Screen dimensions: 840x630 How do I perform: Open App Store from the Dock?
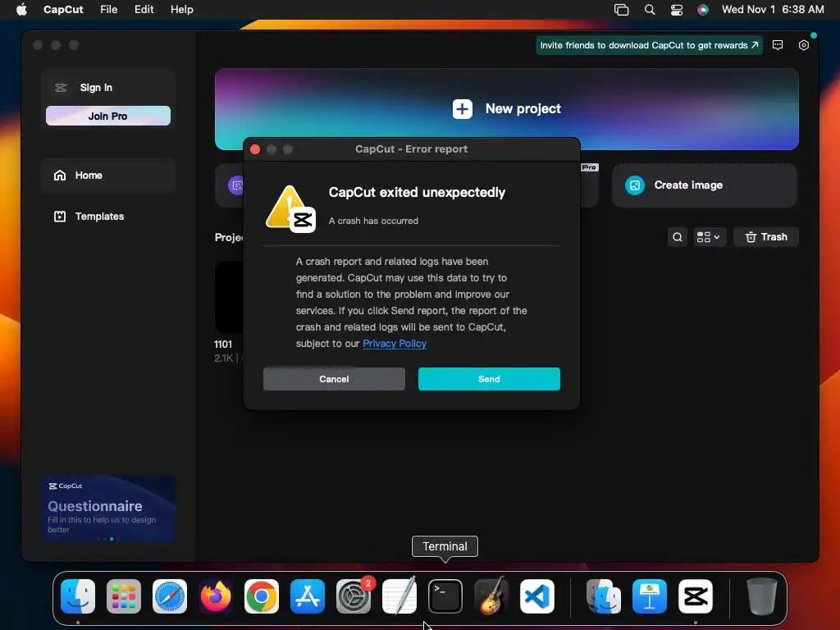[308, 596]
